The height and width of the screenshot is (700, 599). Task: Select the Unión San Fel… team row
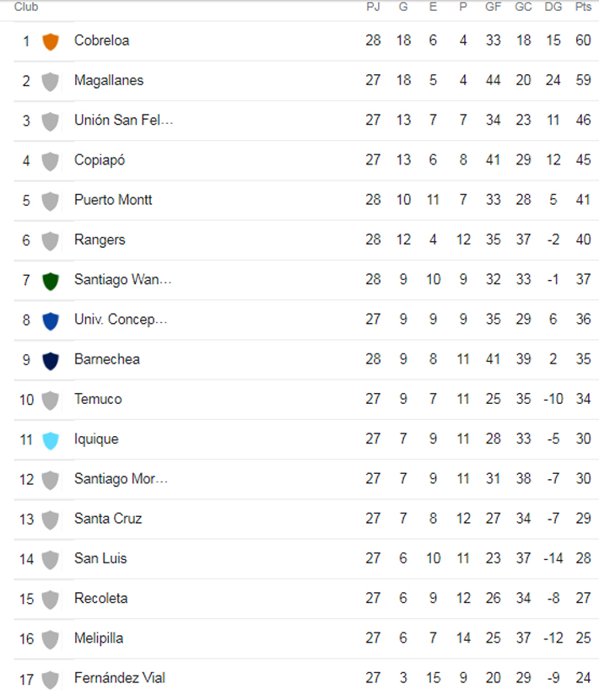tap(306, 121)
